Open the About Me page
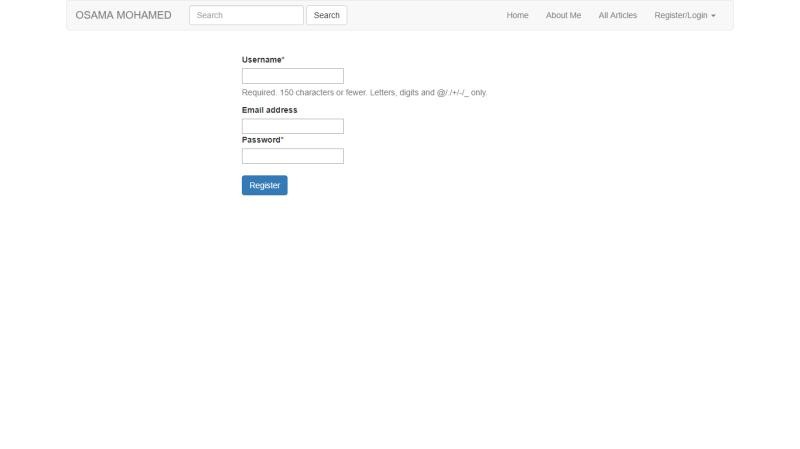Image resolution: width=800 pixels, height=449 pixels. [563, 15]
